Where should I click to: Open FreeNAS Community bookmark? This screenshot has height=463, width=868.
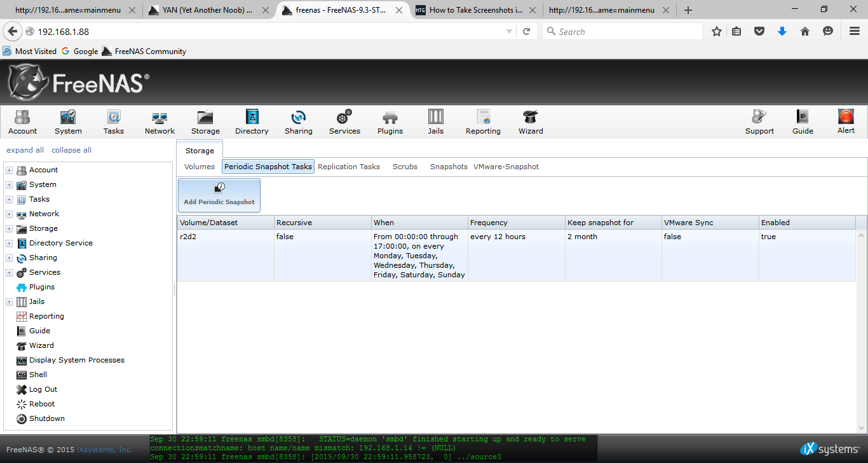point(144,52)
